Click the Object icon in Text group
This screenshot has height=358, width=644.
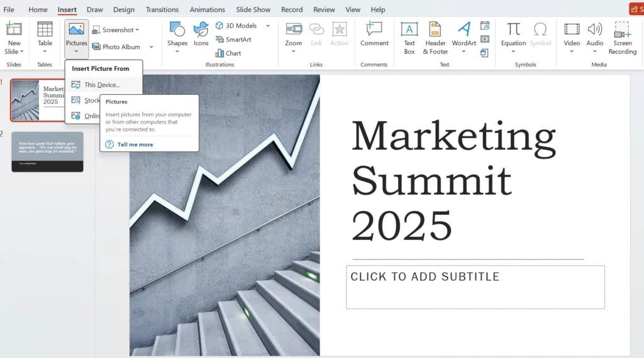click(485, 53)
